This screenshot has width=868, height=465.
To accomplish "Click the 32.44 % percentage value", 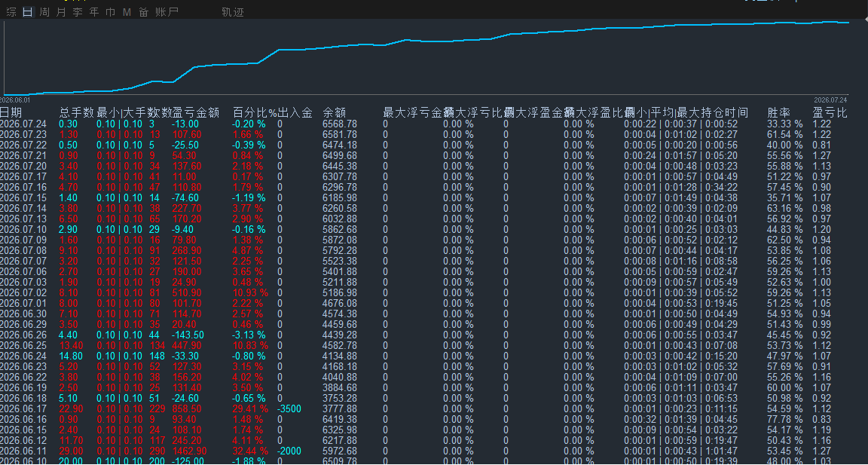I will tap(250, 451).
